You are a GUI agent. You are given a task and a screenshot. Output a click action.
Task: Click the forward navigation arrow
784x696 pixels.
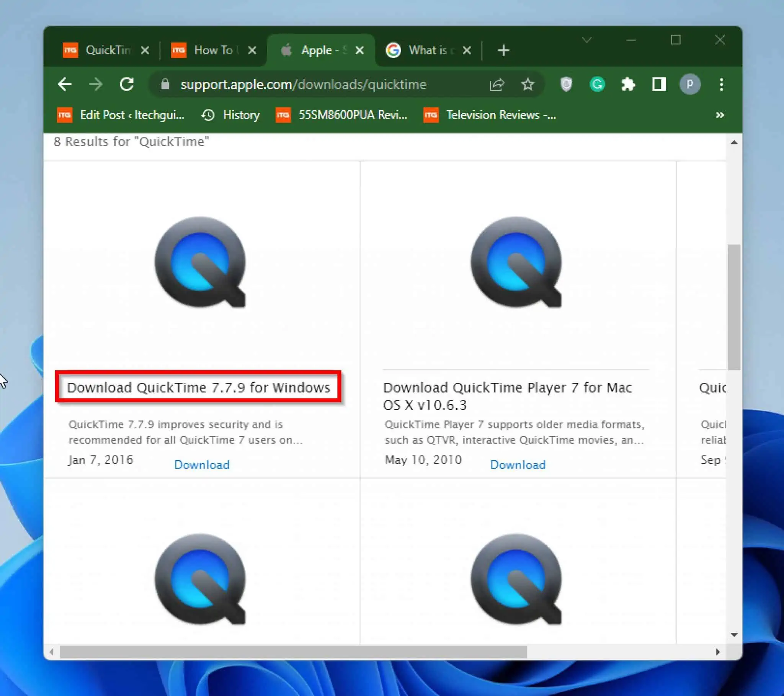tap(95, 84)
